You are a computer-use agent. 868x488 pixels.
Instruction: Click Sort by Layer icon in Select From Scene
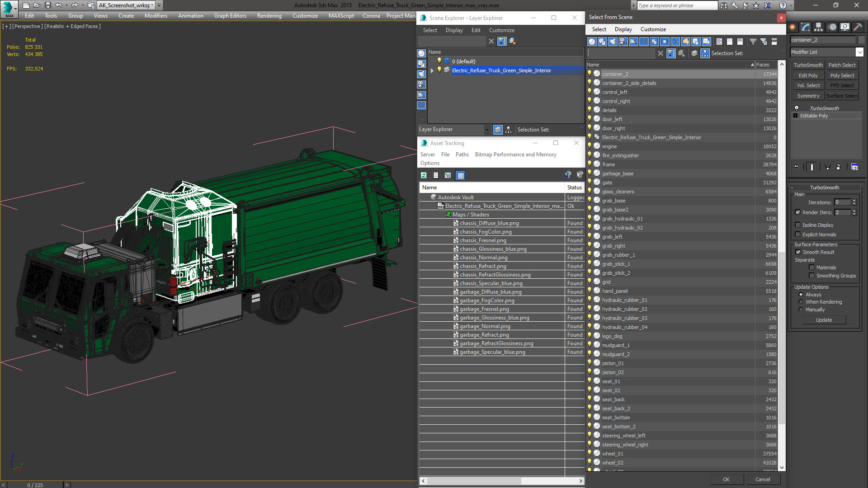tap(694, 53)
